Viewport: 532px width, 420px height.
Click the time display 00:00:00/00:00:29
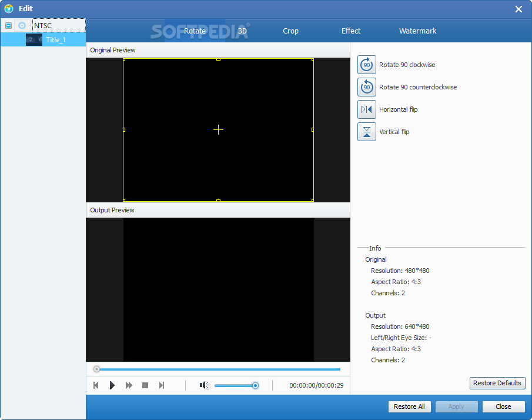tap(316, 385)
